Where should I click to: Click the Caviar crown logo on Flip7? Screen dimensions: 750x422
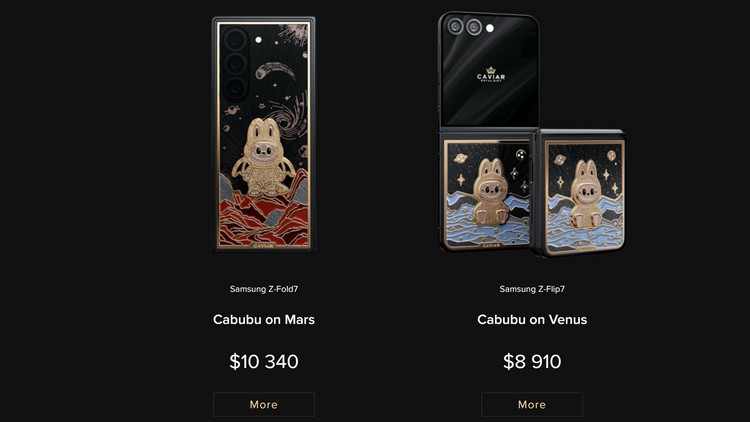[491, 75]
